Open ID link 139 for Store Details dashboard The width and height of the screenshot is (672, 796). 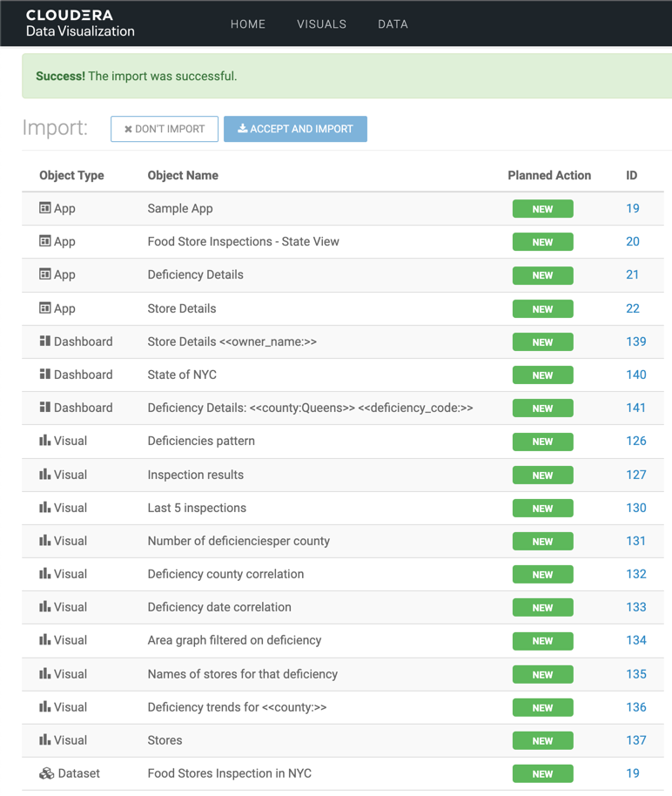point(635,341)
